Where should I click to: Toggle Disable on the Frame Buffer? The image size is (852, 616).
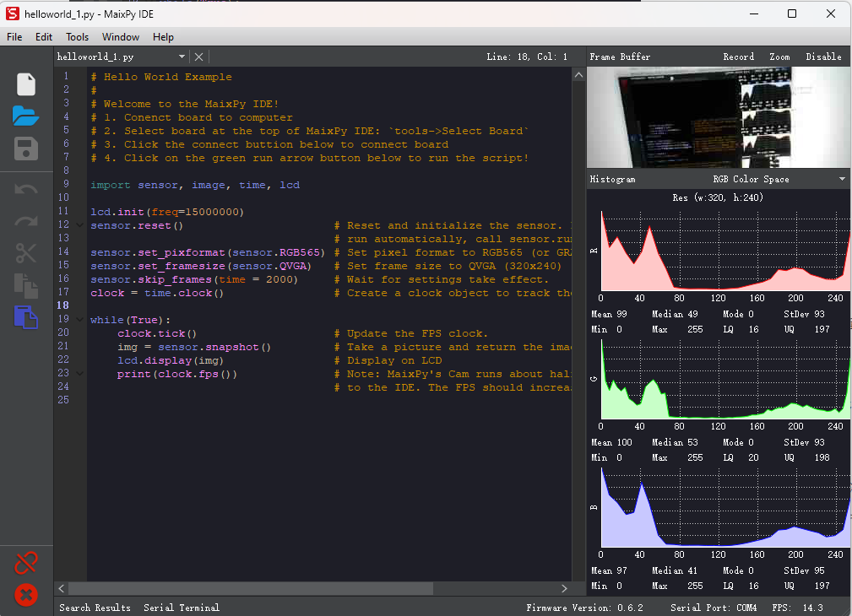(x=822, y=57)
